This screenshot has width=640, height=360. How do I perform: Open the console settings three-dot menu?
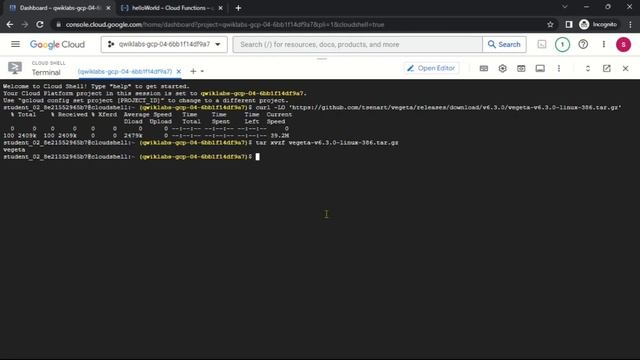[604, 44]
